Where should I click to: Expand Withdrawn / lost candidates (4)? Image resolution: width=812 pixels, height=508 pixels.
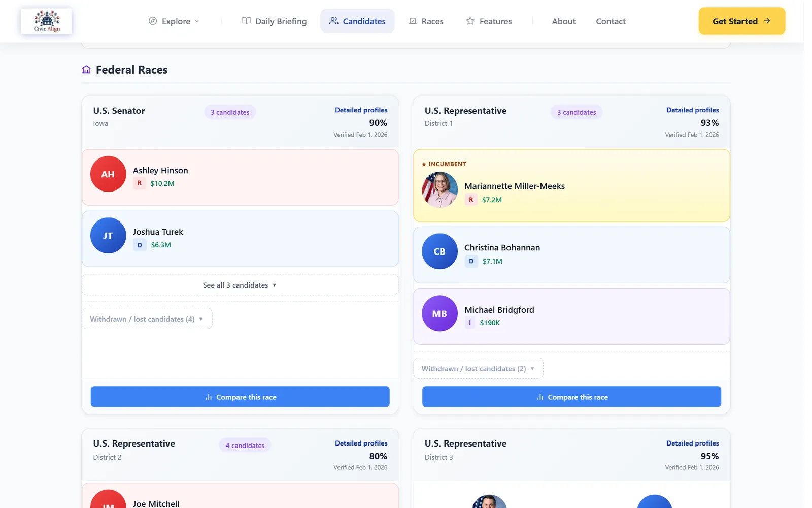click(x=147, y=319)
